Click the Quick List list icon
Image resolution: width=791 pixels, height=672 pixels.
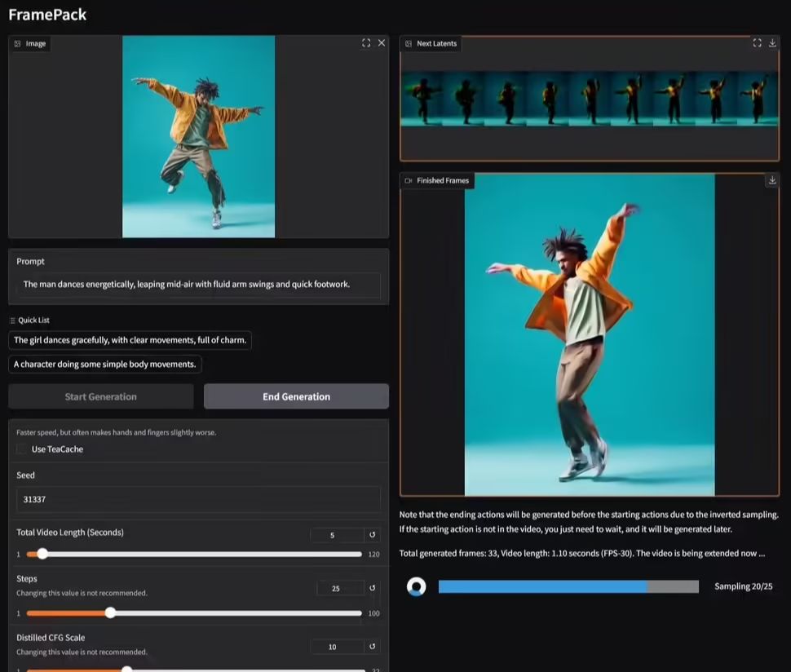[x=14, y=319]
